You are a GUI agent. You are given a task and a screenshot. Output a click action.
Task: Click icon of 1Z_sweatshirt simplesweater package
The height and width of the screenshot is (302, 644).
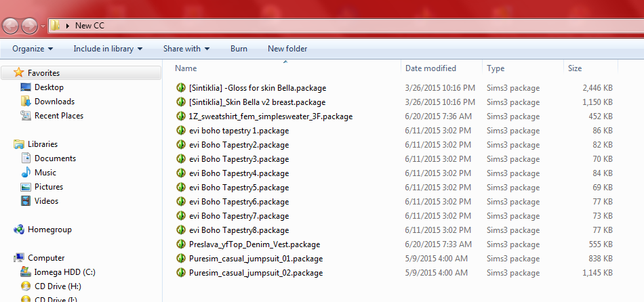(x=181, y=116)
